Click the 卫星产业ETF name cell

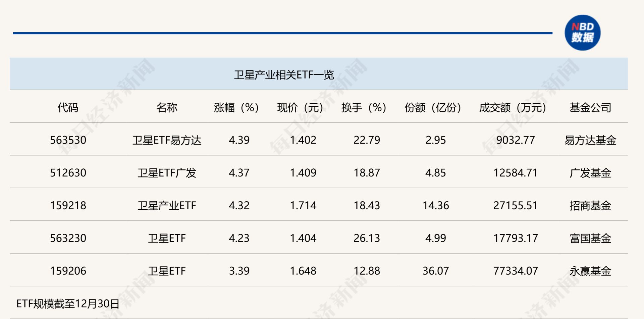point(167,205)
